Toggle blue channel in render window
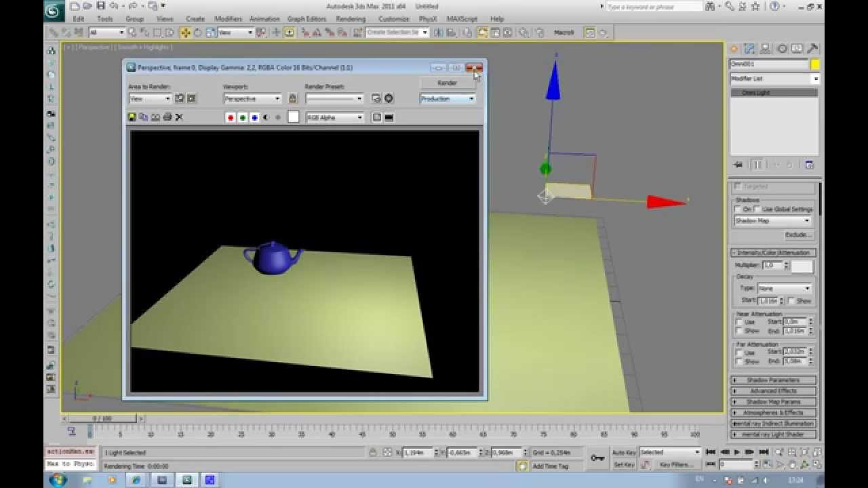 [x=254, y=117]
